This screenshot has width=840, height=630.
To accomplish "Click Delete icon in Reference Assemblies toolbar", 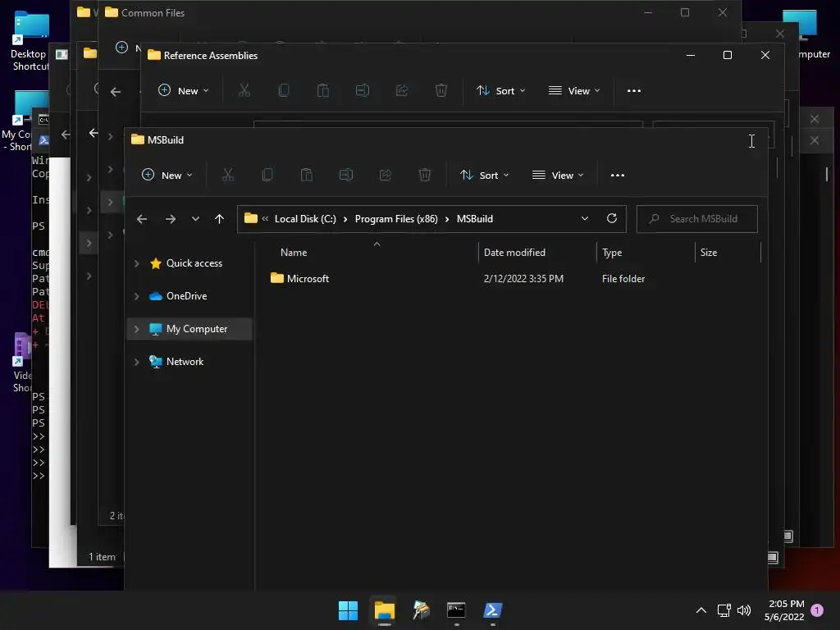I will click(x=441, y=90).
